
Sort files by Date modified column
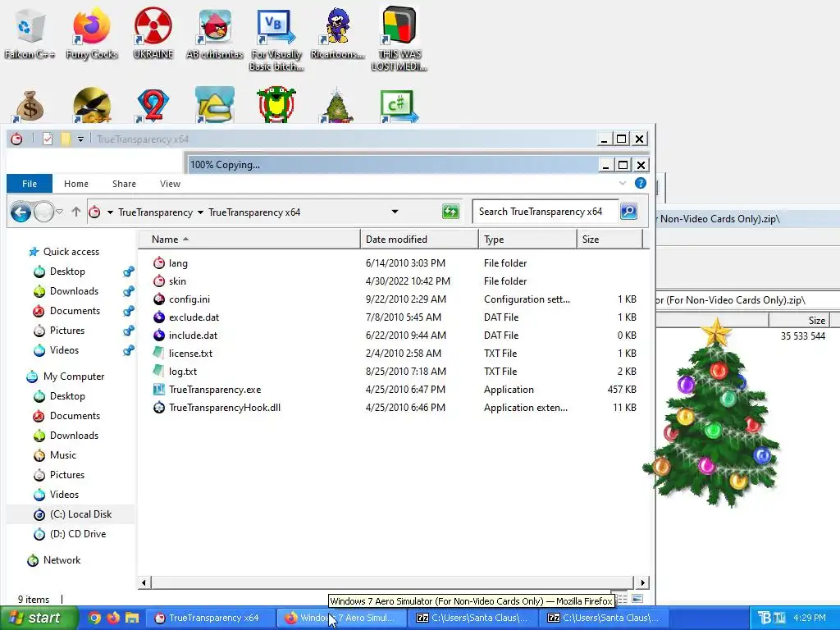tap(419, 240)
